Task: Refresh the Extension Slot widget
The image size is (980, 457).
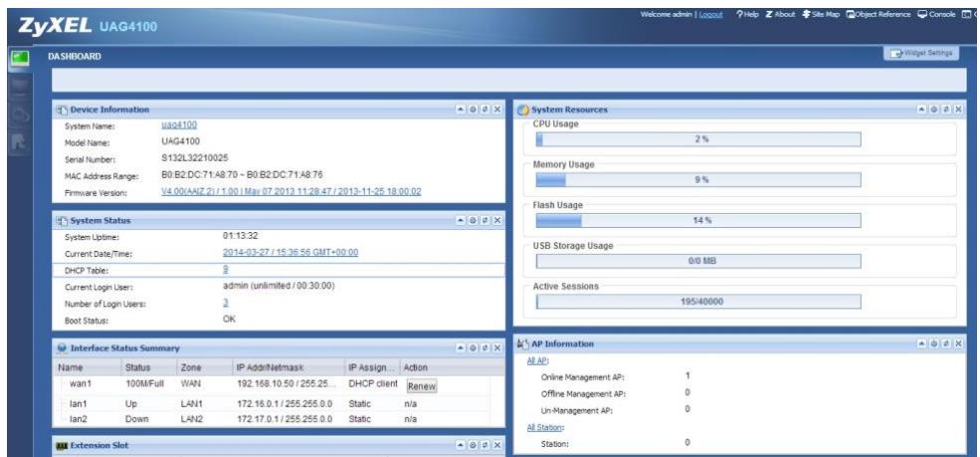Action: click(485, 446)
